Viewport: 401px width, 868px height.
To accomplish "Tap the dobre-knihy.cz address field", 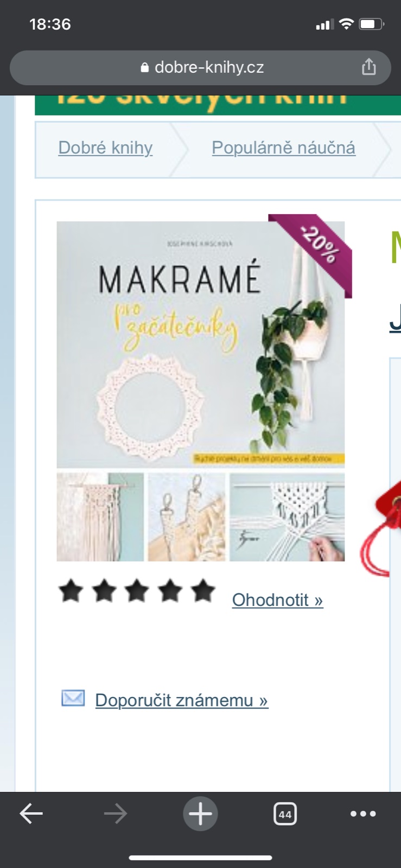I will 200,67.
